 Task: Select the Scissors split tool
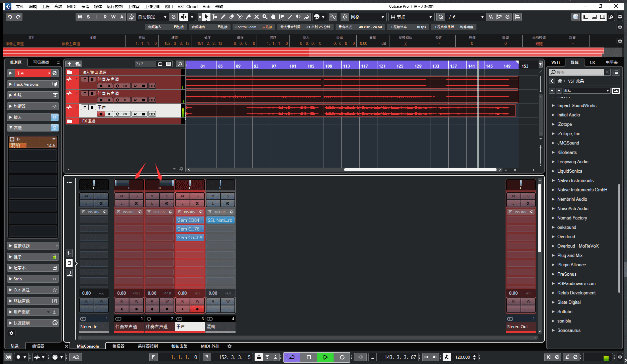click(x=240, y=17)
